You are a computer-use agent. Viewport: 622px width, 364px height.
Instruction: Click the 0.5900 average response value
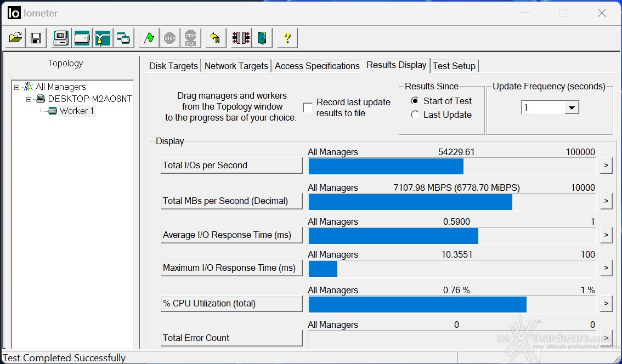coord(456,222)
